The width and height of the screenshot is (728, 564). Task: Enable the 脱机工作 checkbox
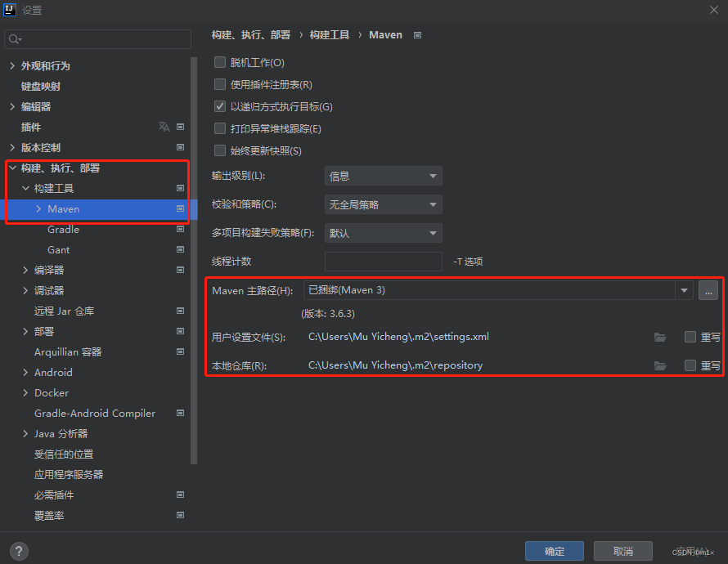(x=220, y=62)
